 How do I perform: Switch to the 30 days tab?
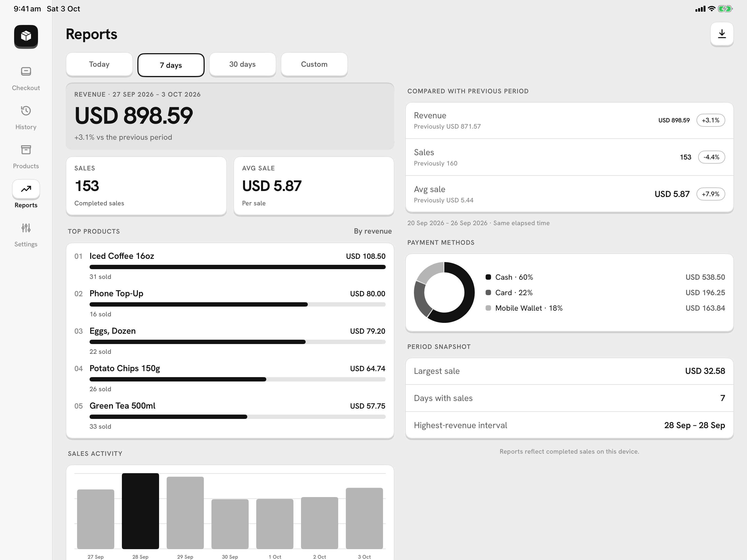(x=242, y=64)
